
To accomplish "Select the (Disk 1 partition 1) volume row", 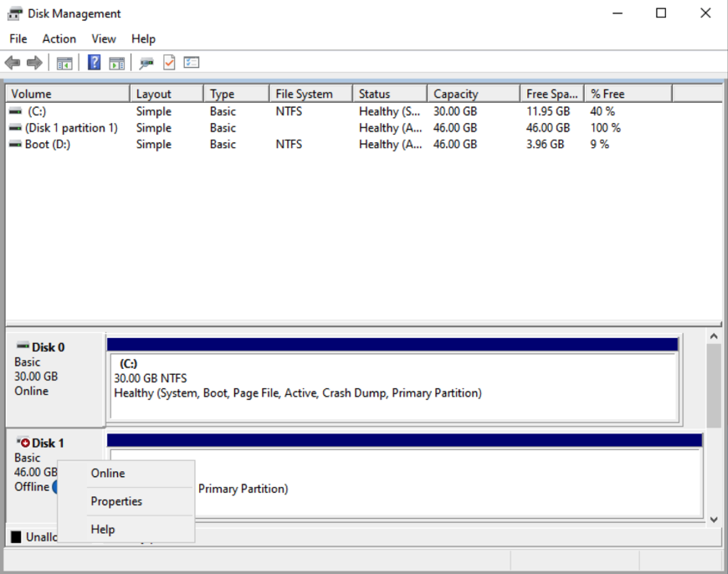I will pyautogui.click(x=363, y=128).
